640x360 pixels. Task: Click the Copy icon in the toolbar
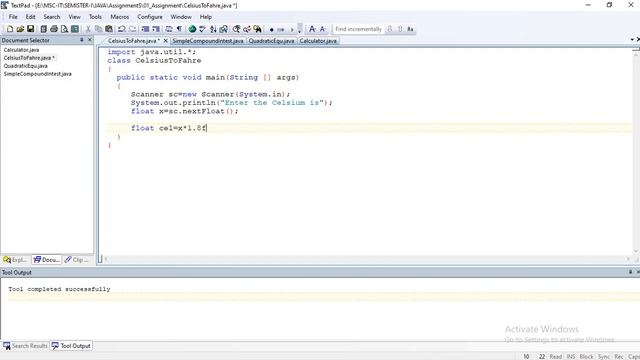[x=98, y=29]
